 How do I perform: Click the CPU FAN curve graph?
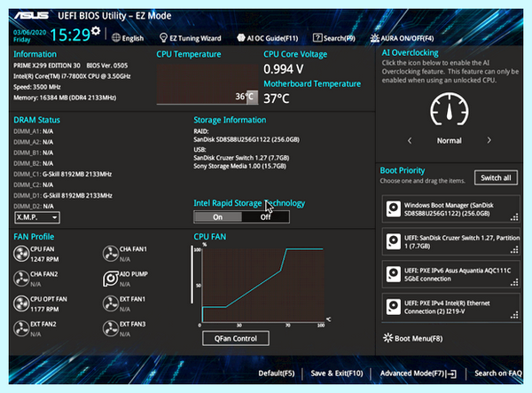click(262, 285)
